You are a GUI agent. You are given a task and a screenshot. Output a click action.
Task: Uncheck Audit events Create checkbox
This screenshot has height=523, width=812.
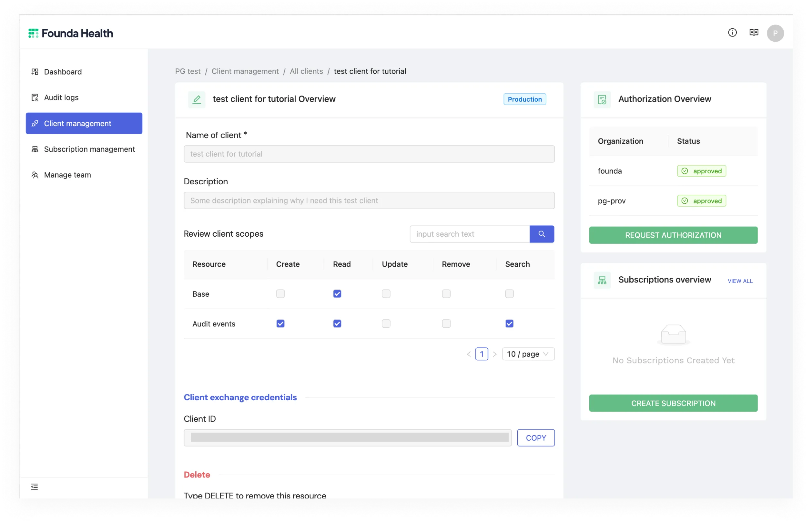click(280, 324)
